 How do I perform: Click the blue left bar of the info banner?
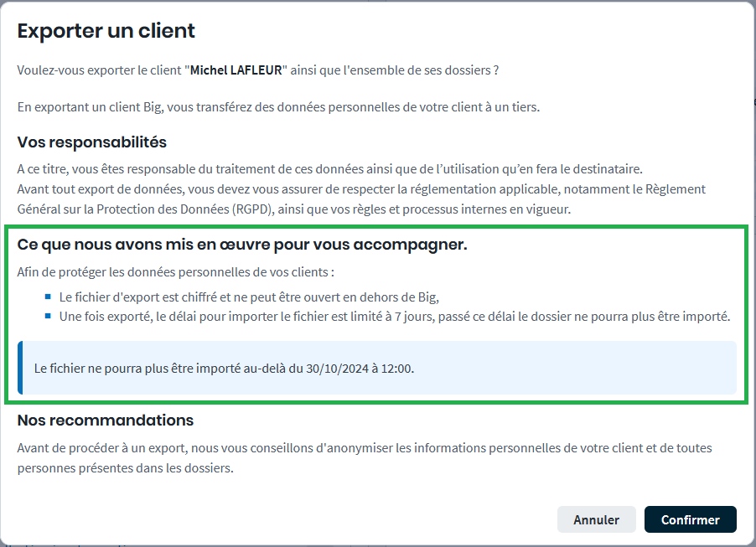[x=20, y=368]
